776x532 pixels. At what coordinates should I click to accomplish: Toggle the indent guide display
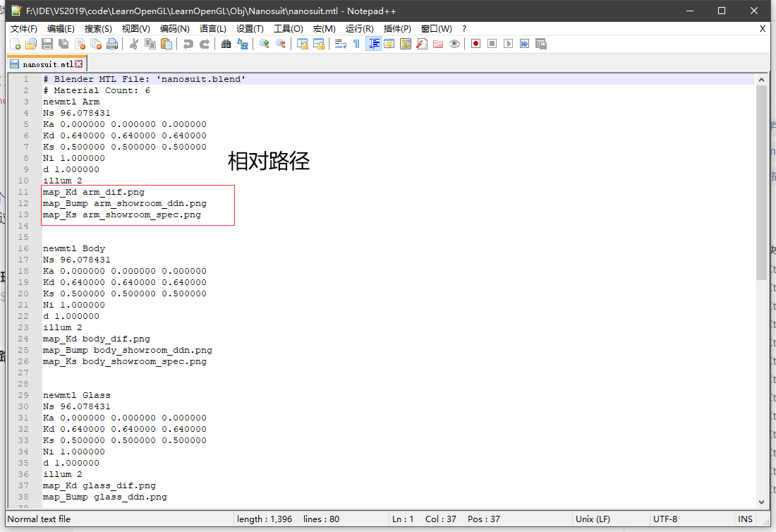tap(374, 43)
